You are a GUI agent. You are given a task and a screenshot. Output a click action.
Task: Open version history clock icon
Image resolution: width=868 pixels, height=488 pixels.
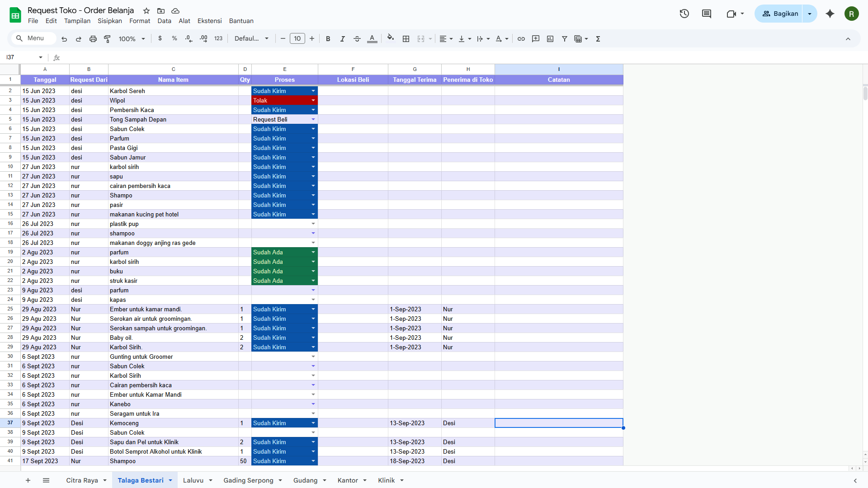pos(684,14)
